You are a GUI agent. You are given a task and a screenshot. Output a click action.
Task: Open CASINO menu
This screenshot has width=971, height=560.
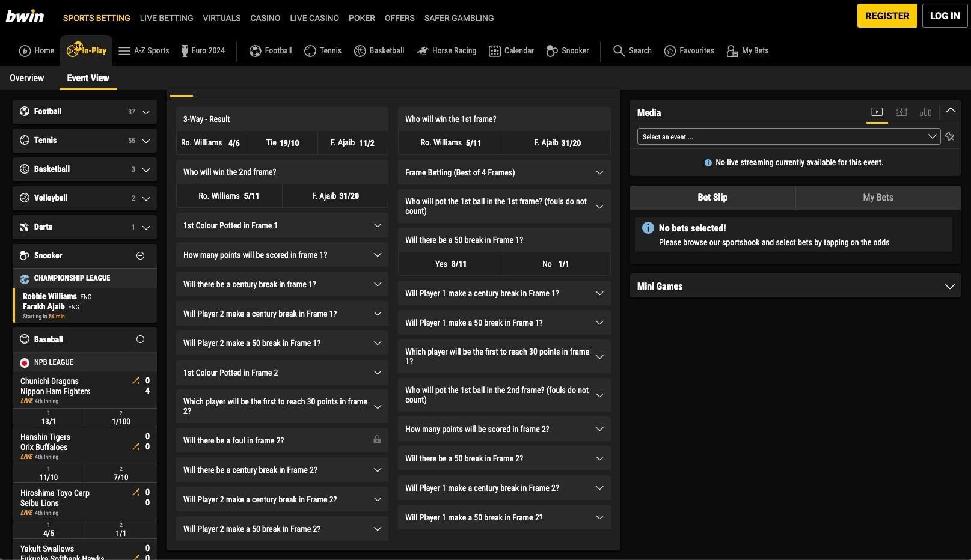coord(265,18)
